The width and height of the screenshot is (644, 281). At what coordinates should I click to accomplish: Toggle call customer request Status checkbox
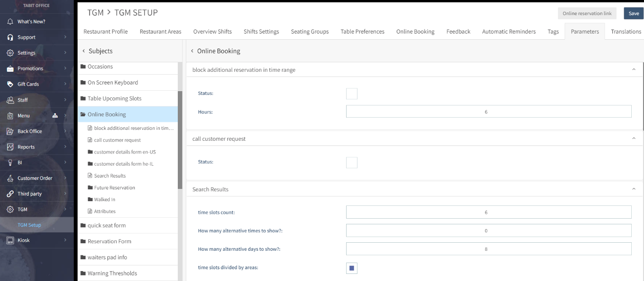coord(351,162)
